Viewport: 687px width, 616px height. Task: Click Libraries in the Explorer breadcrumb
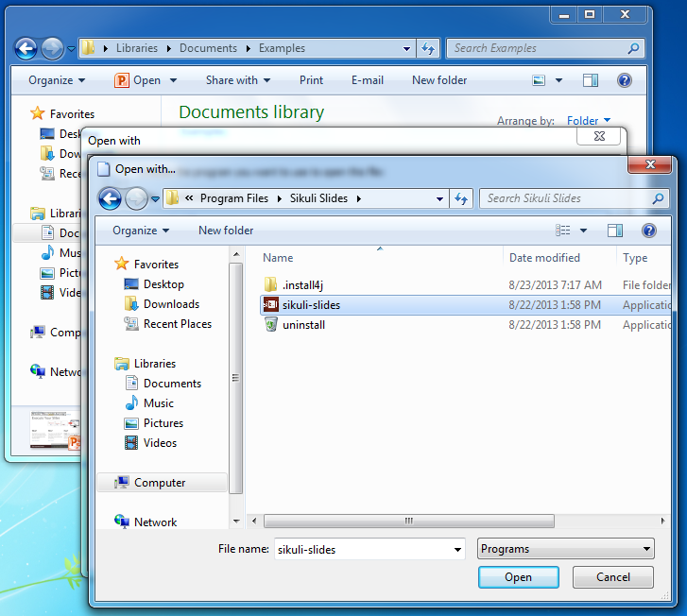coord(137,48)
